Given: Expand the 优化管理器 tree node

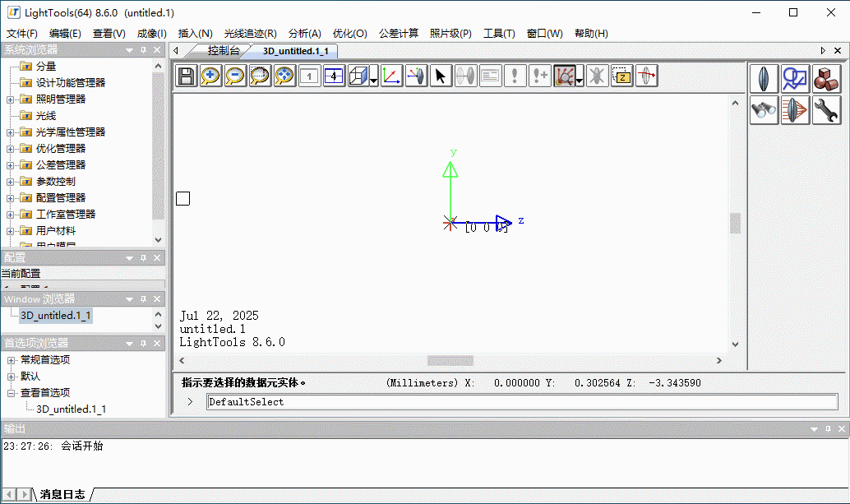Looking at the screenshot, I should pos(10,149).
